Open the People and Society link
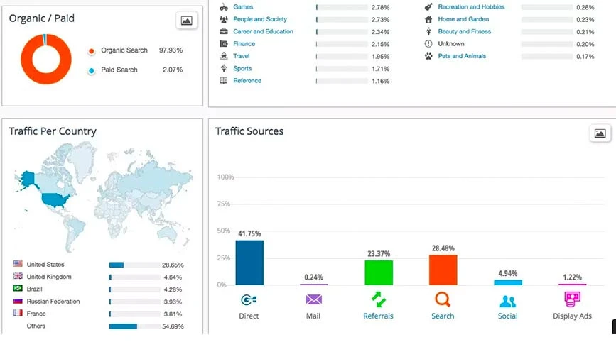This screenshot has width=616, height=364. [x=260, y=19]
